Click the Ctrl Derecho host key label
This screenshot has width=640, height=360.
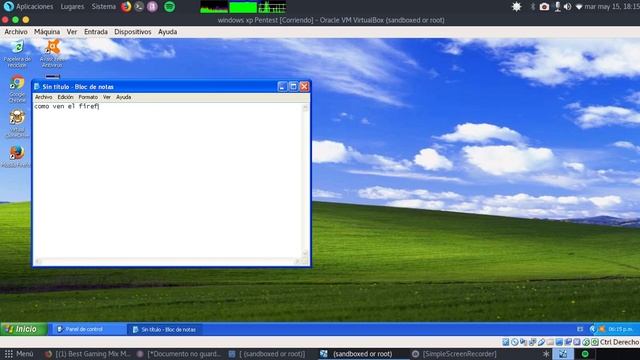[x=619, y=342]
